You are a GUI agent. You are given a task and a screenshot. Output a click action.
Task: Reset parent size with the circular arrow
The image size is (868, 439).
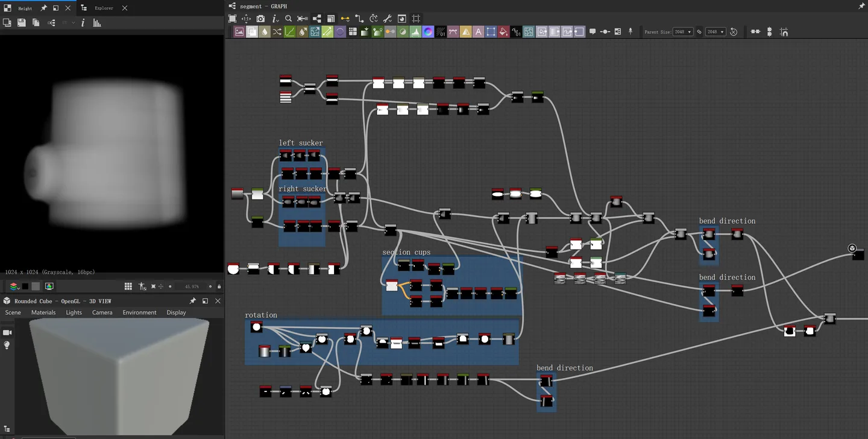tap(734, 32)
